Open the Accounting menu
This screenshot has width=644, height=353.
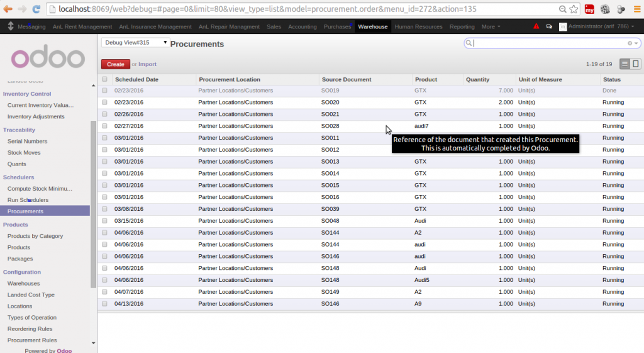pyautogui.click(x=303, y=27)
